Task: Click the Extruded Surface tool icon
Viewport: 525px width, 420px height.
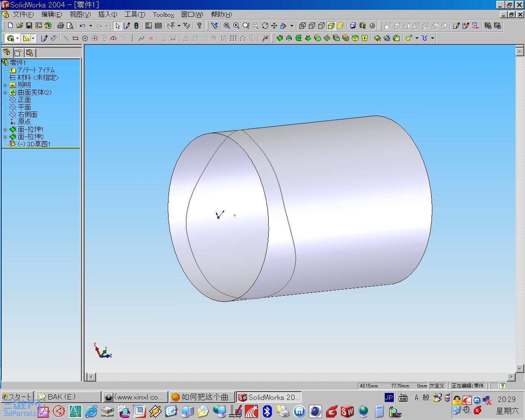Action: (280, 38)
